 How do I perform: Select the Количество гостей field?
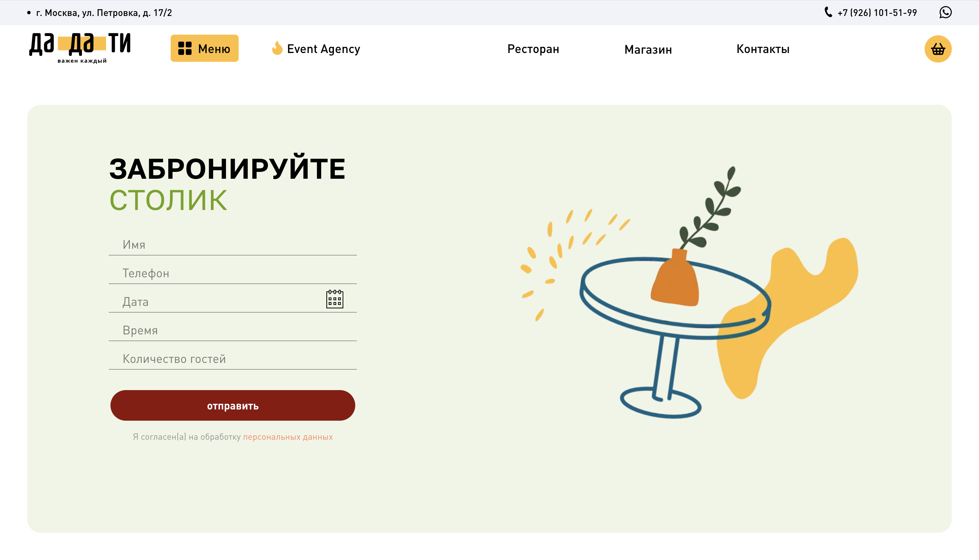pyautogui.click(x=233, y=358)
